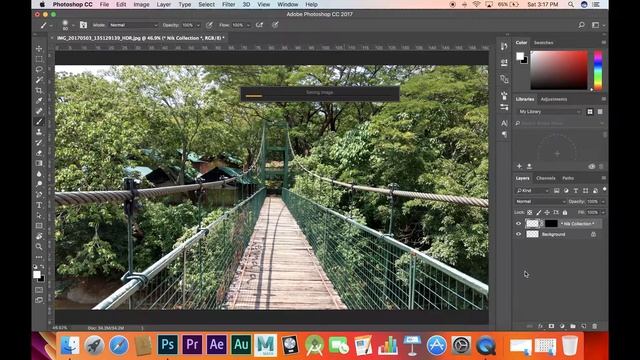The height and width of the screenshot is (360, 640).
Task: Select the Hand tool
Action: tap(39, 236)
